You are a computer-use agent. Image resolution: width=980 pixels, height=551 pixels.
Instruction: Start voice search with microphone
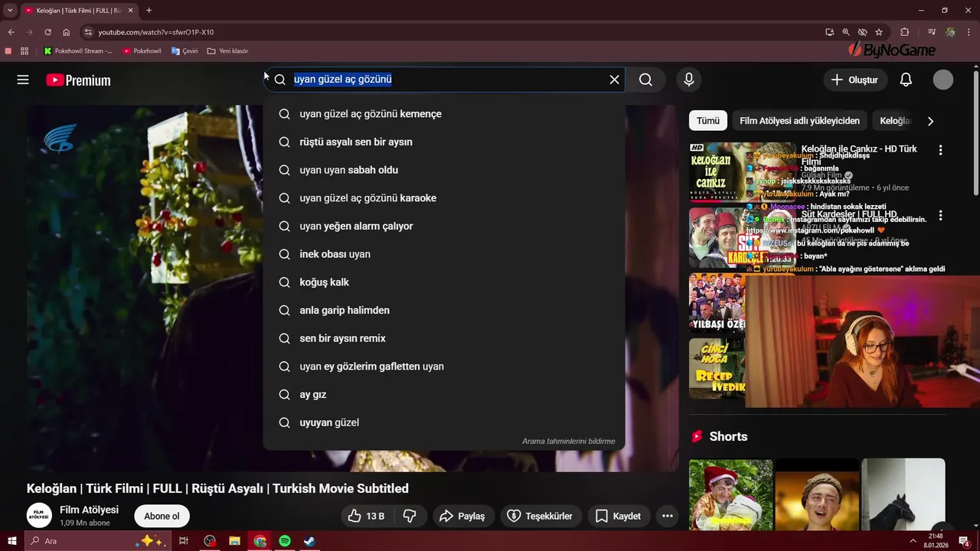689,80
